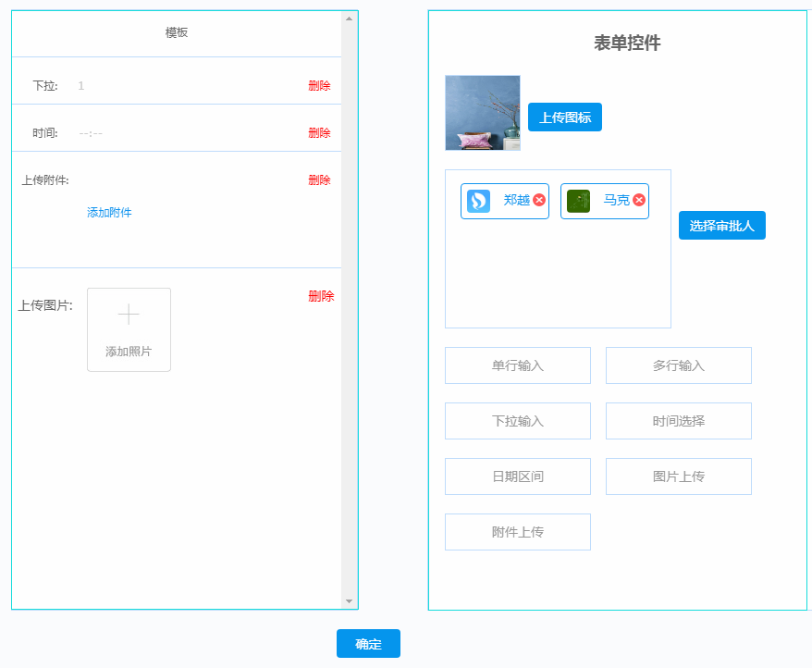Screen dimensions: 812x668
Task: Add the 日期区间 control
Action: 517,476
